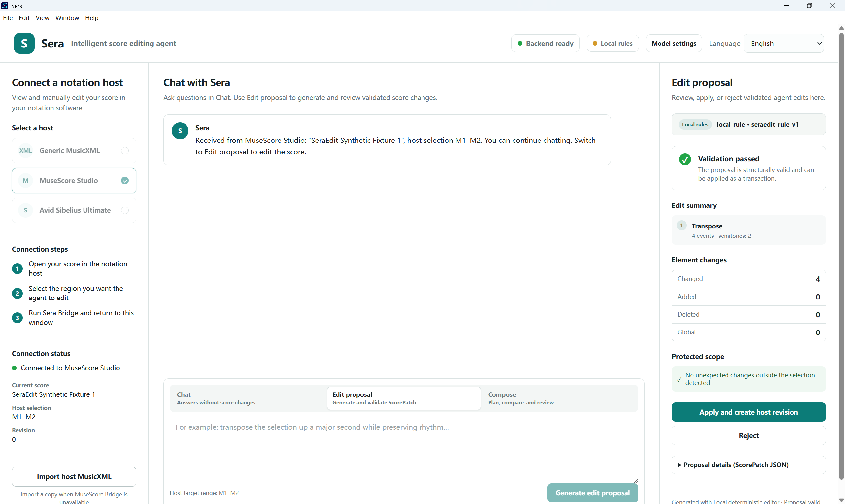Screen dimensions: 845x504
Task: Click Import host MusicXML button
Action: [x=74, y=477]
